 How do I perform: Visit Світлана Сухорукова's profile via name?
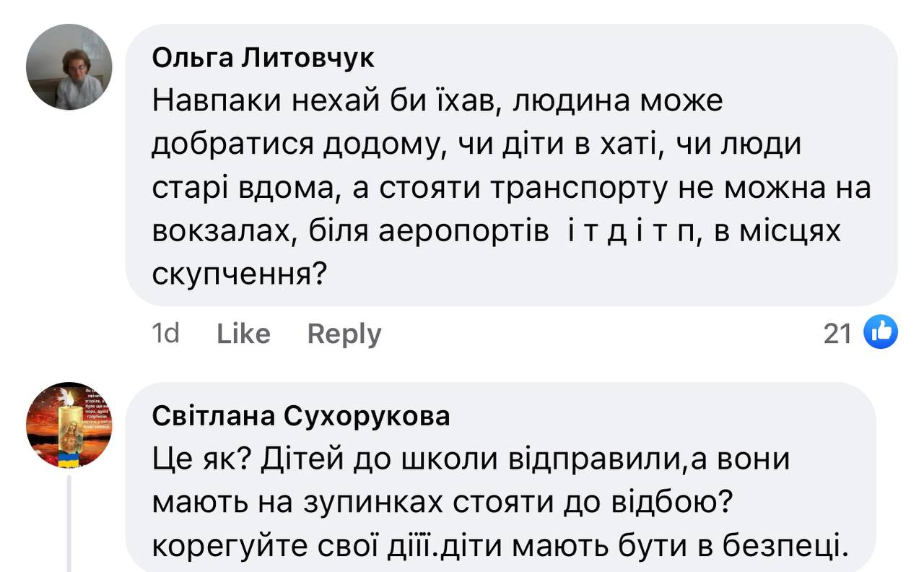tap(301, 416)
